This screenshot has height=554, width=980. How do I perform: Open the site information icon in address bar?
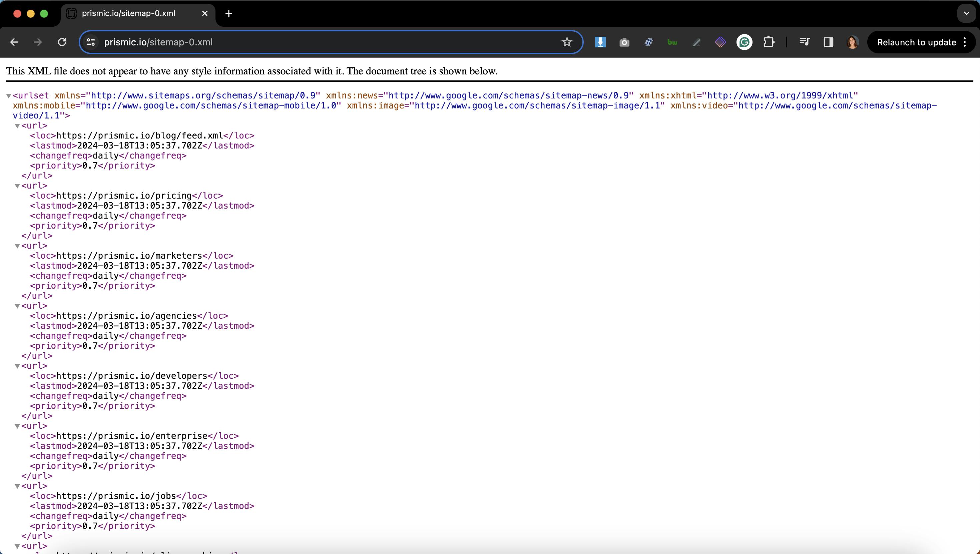click(90, 42)
